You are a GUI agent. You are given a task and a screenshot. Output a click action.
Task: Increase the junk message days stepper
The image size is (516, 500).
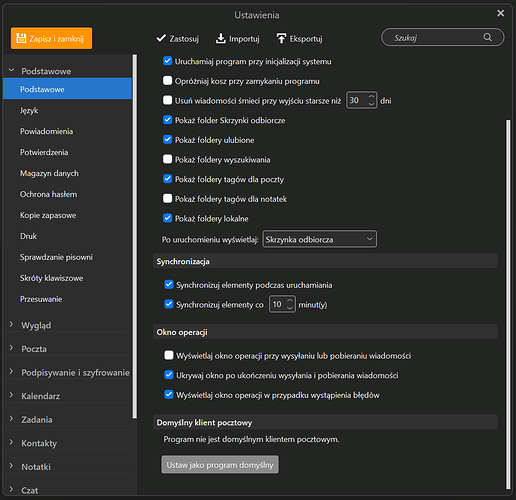click(371, 97)
